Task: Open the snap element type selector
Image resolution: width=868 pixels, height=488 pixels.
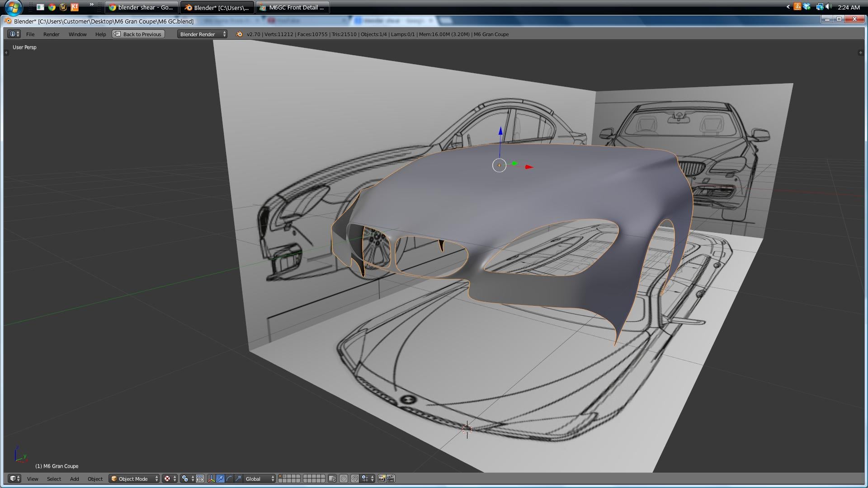Action: pyautogui.click(x=368, y=479)
